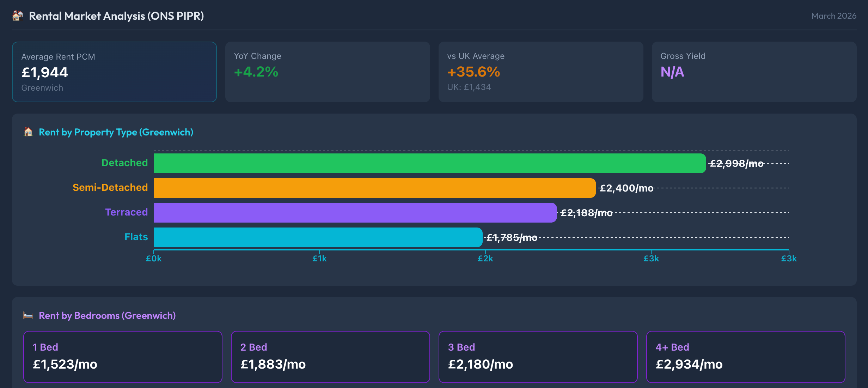The height and width of the screenshot is (388, 868).
Task: Click the Flats axis label
Action: click(136, 237)
